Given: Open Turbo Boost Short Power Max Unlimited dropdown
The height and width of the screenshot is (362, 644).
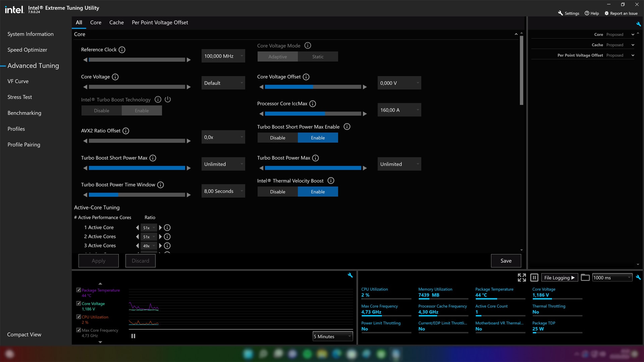Looking at the screenshot, I should click(223, 164).
